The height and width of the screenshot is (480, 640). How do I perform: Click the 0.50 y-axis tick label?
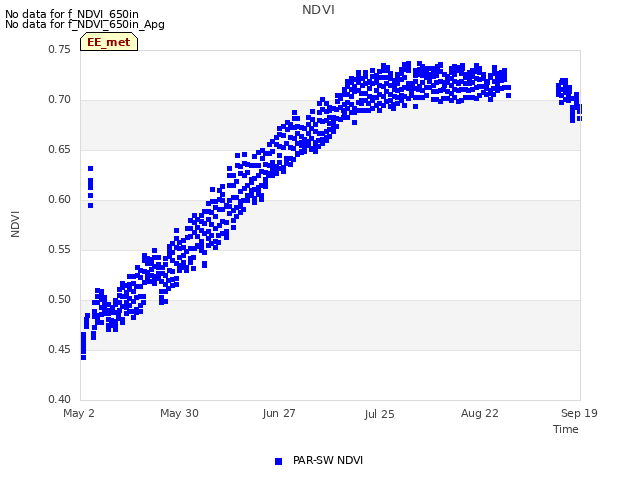pos(59,300)
